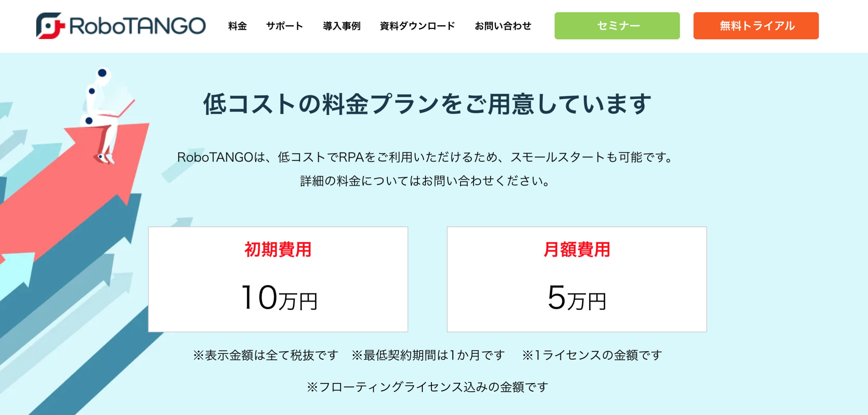
Task: Click the RoboTANGO logo icon
Action: [x=51, y=26]
